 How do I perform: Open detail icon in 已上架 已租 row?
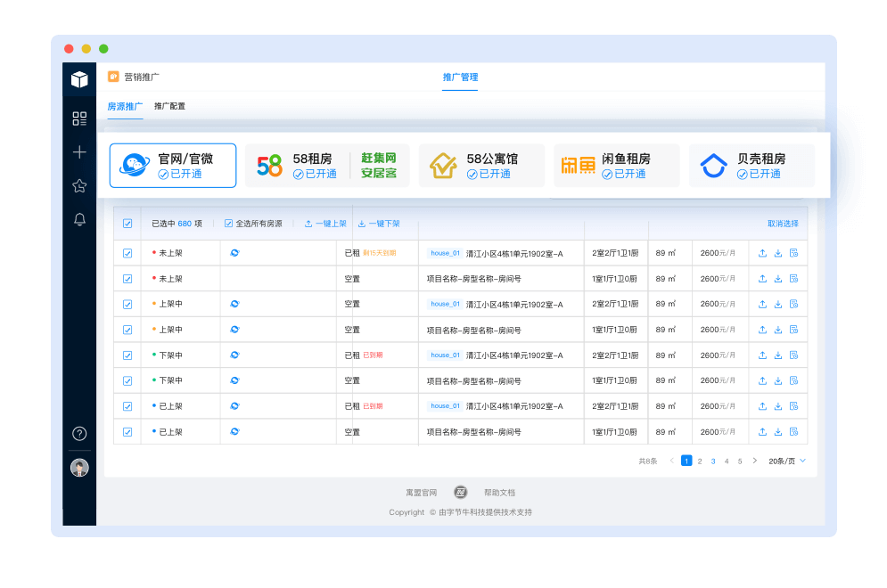tap(793, 406)
